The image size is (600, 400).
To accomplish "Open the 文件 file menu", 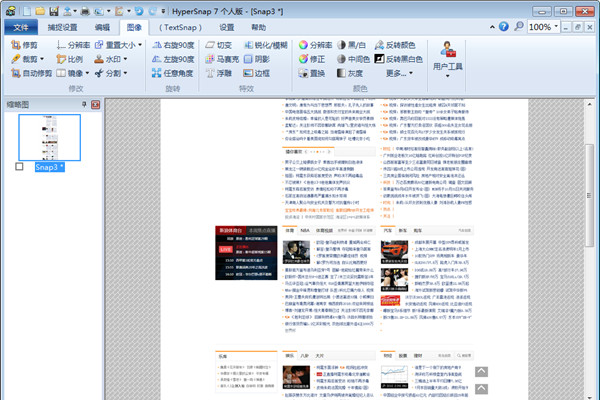I will pos(22,28).
